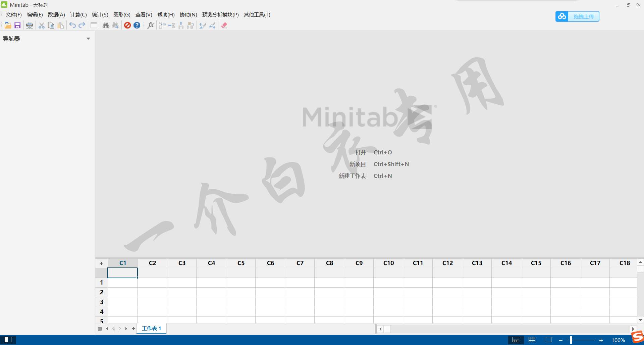The image size is (644, 345).
Task: Open the 预测分析模块(P) menu
Action: 220,15
